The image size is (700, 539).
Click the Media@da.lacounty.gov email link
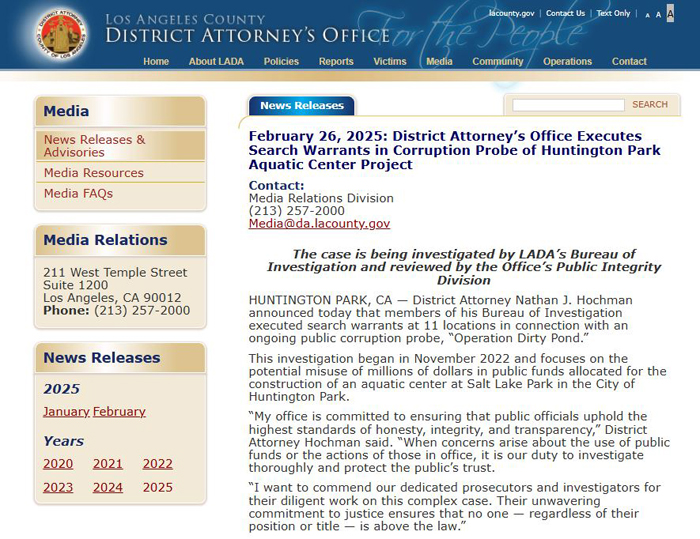tap(319, 223)
